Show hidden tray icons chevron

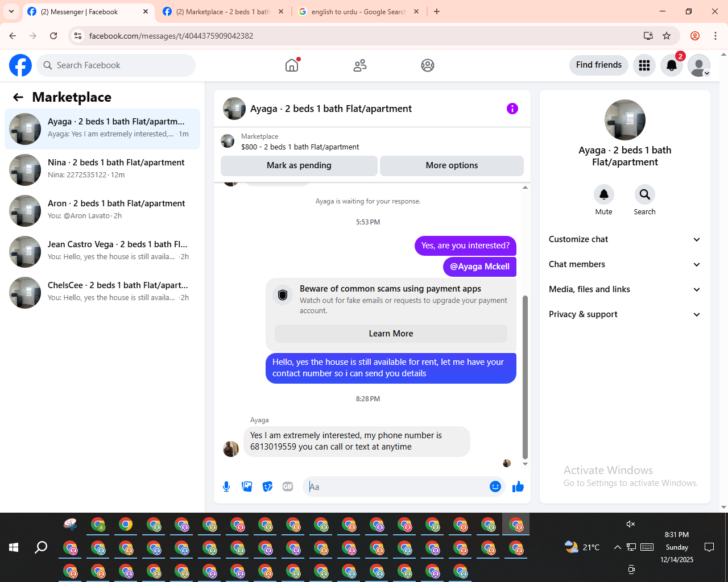tap(617, 547)
